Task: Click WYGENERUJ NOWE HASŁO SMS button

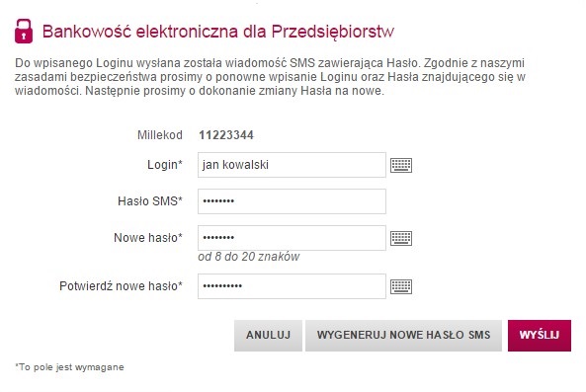Action: coord(403,336)
